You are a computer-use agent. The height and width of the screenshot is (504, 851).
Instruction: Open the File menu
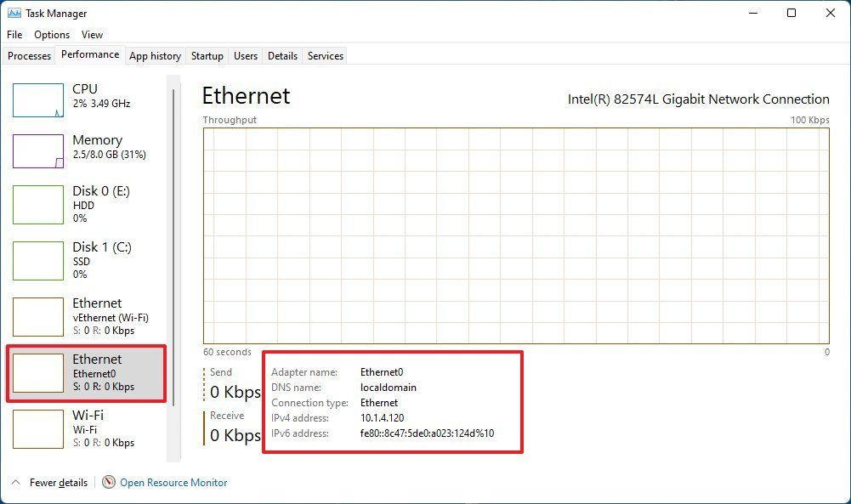(14, 35)
